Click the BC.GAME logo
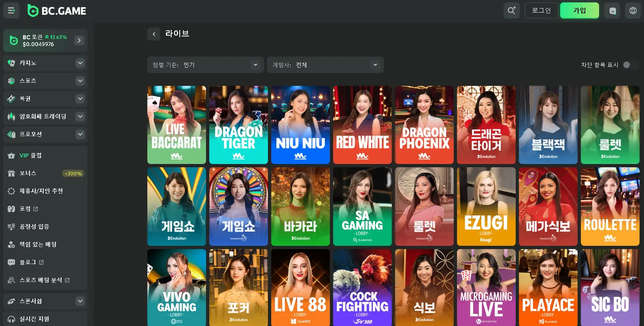This screenshot has height=326, width=644. tap(57, 11)
